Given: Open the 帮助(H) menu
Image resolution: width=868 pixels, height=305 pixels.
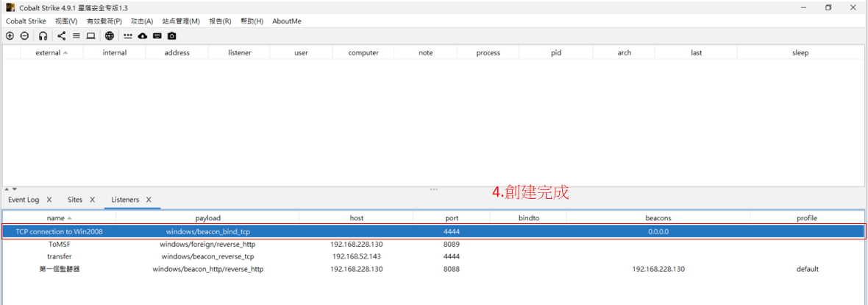Looking at the screenshot, I should pos(252,21).
